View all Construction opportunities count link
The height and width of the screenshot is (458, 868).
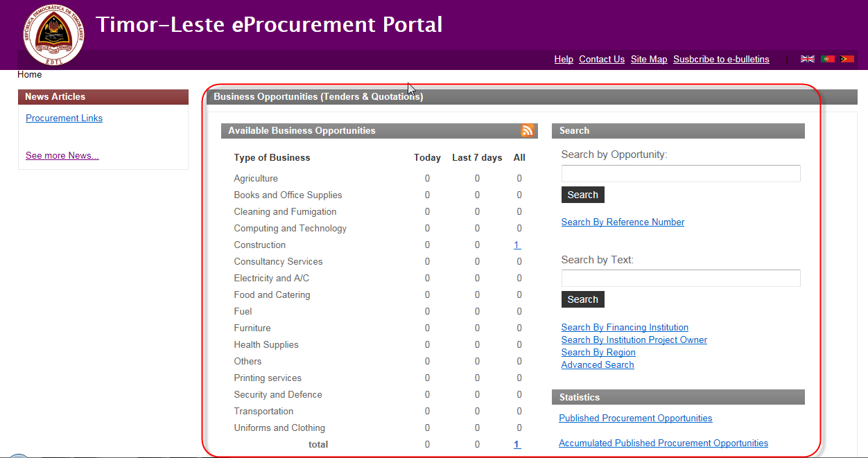pos(517,245)
